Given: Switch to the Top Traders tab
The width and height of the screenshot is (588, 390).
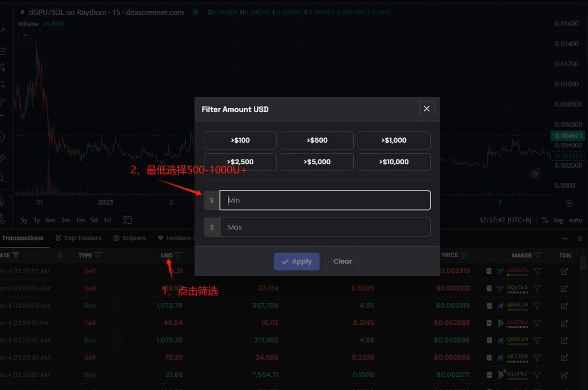Looking at the screenshot, I should (78, 238).
